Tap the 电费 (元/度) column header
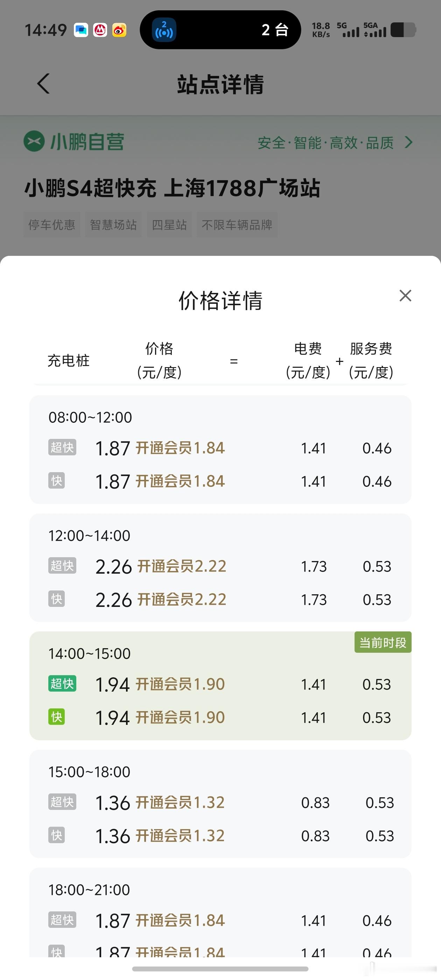Image resolution: width=441 pixels, height=980 pixels. pyautogui.click(x=308, y=360)
